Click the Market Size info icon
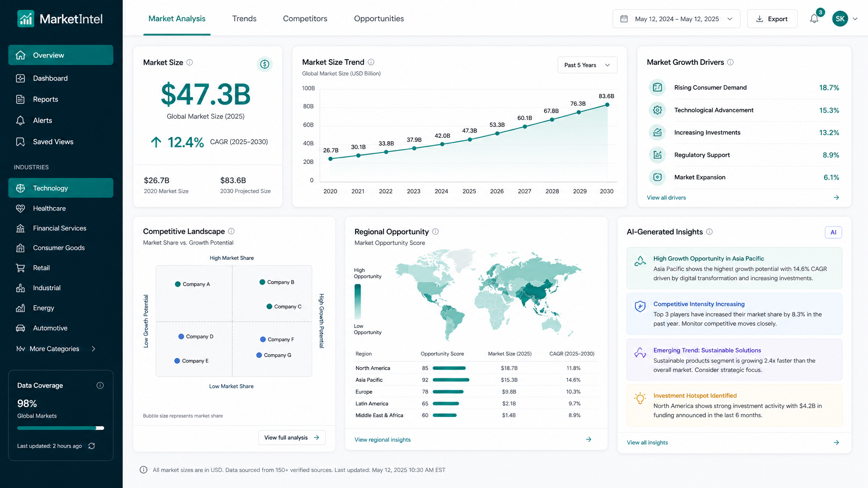This screenshot has width=868, height=488. (189, 62)
